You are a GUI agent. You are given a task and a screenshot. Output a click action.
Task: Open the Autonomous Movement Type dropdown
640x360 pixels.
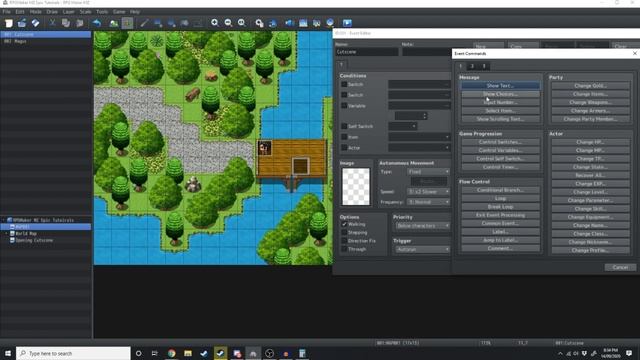[x=428, y=172]
